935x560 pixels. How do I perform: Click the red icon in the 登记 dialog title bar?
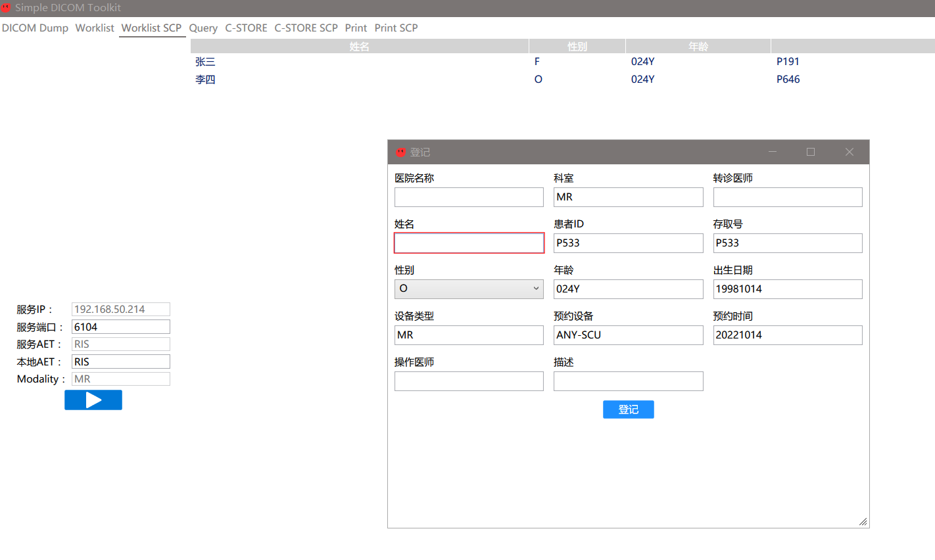[400, 151]
